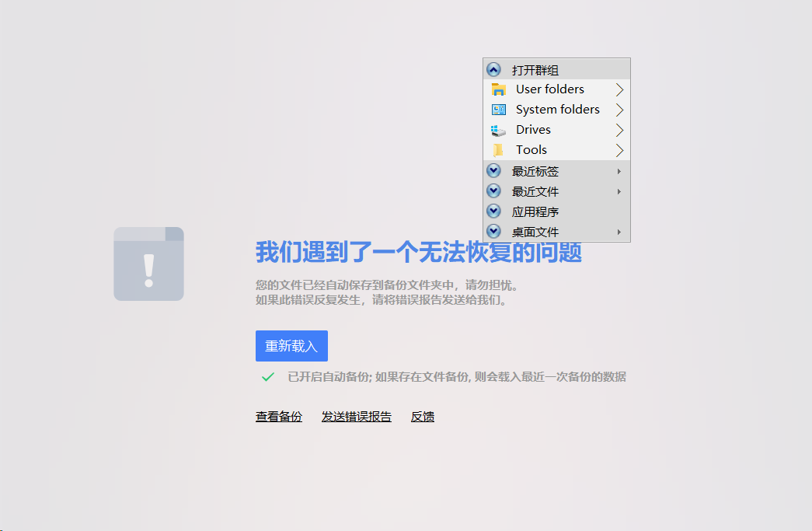812x531 pixels.
Task: Expand the 应用程序 section circle icon
Action: (x=493, y=211)
